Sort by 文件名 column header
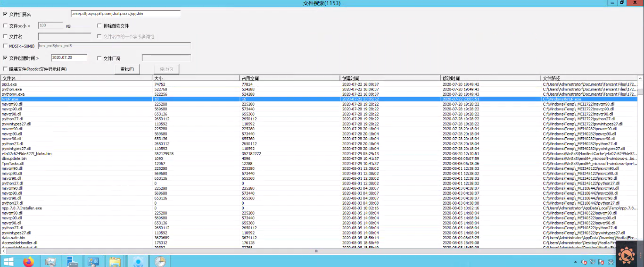Screen dimensions: 644x267 coord(76,78)
